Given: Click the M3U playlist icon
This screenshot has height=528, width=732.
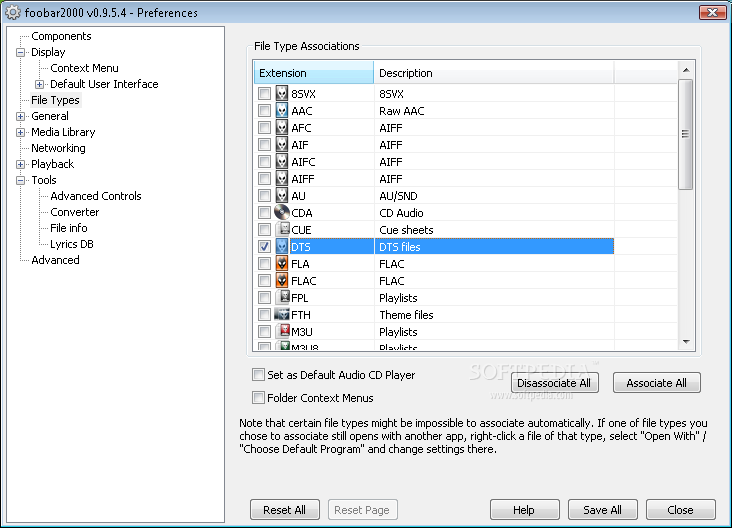Looking at the screenshot, I should tap(282, 331).
